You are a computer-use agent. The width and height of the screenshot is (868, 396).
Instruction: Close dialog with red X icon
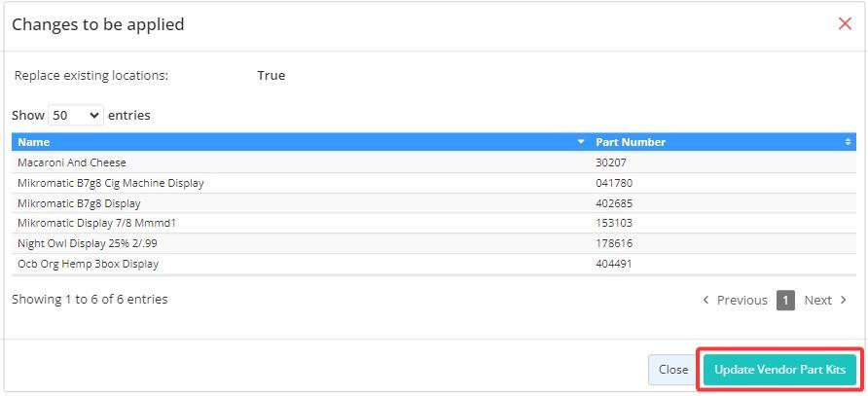point(845,23)
